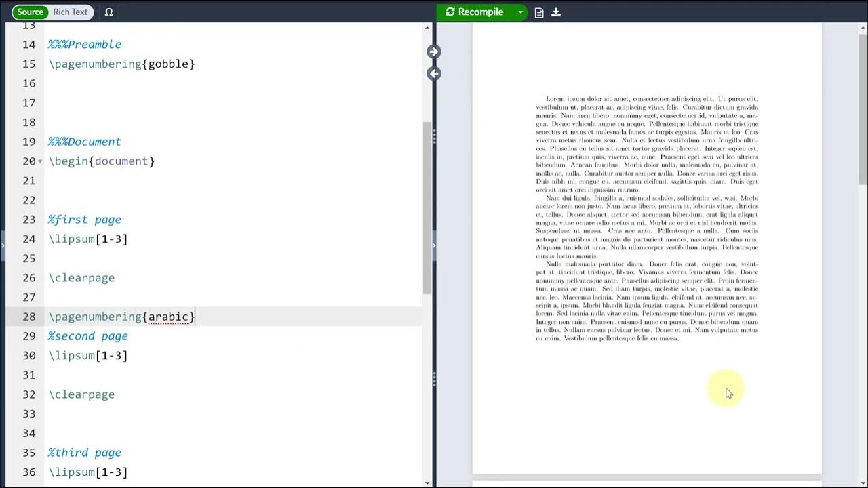Download the compiled PDF
The width and height of the screenshot is (868, 488).
click(556, 12)
